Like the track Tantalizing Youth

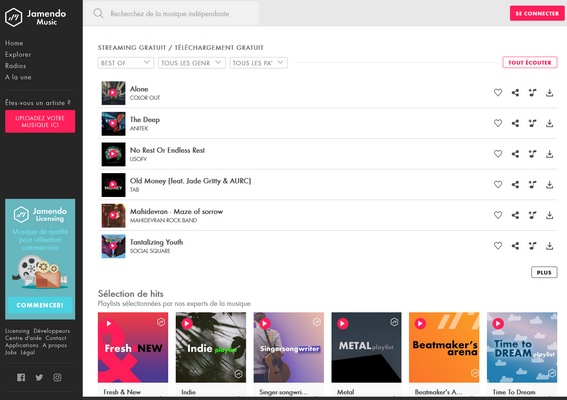point(498,246)
